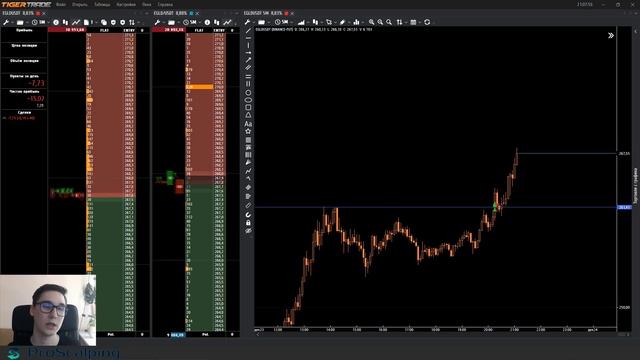This screenshot has height=360, width=640.
Task: Select the star marker tool
Action: tap(248, 131)
